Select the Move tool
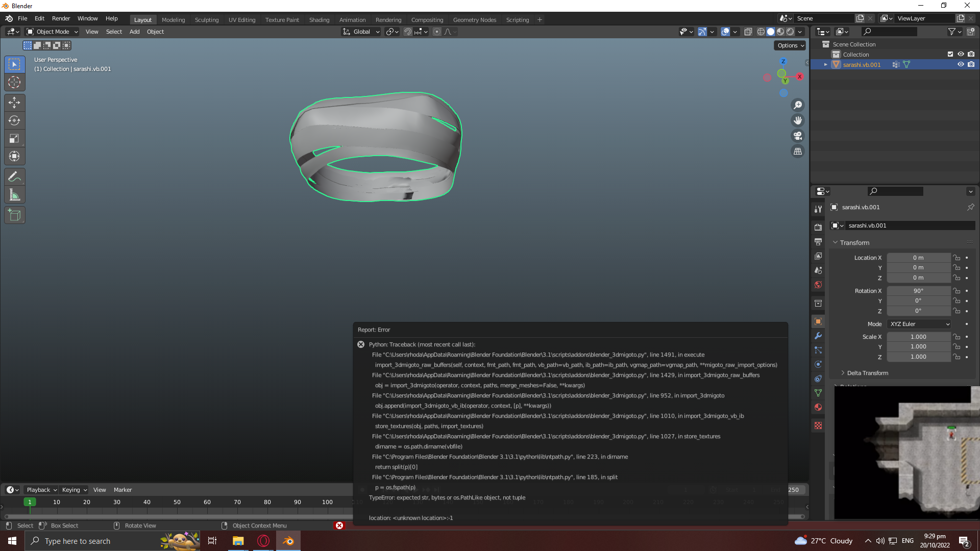The height and width of the screenshot is (551, 980). (14, 103)
